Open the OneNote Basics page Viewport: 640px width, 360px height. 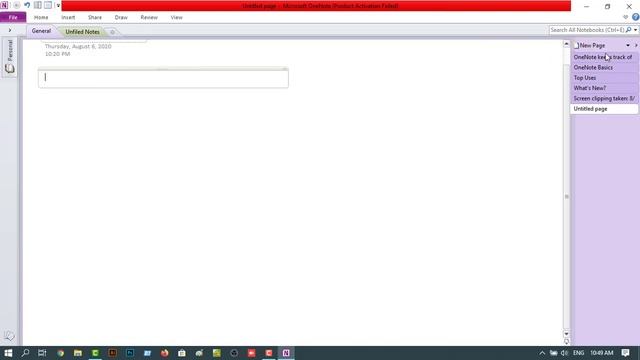click(604, 67)
